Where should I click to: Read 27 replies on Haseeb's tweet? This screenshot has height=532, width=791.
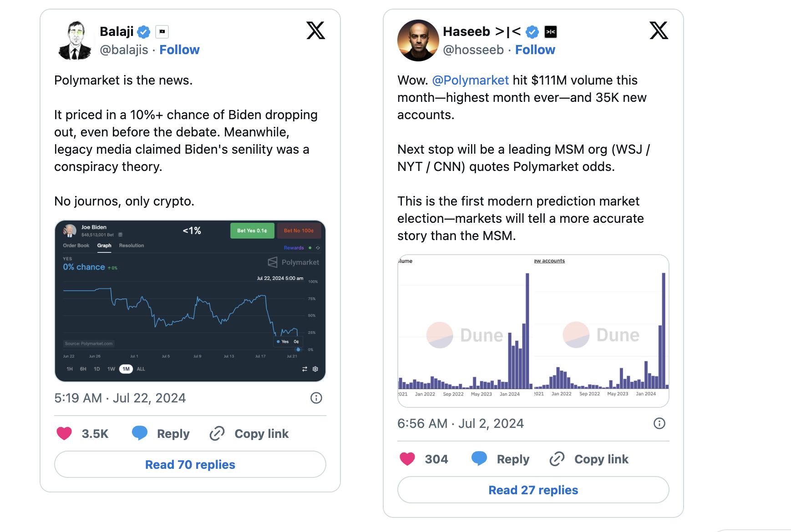coord(533,490)
